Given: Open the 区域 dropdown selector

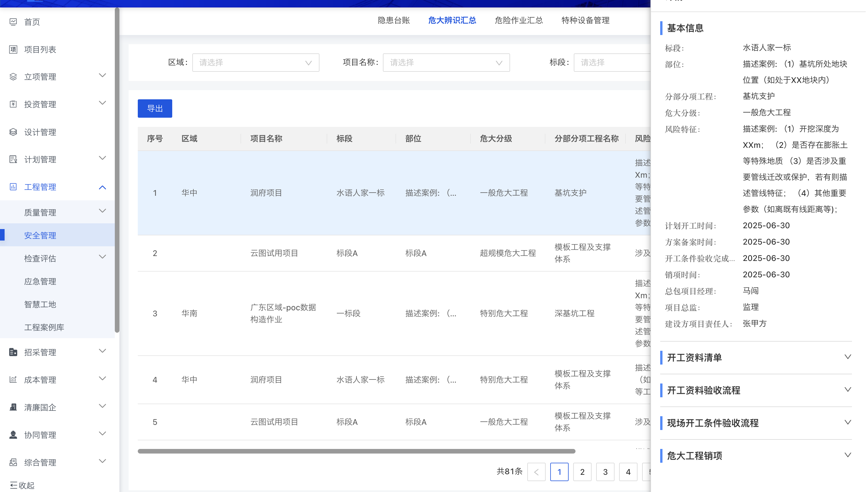Looking at the screenshot, I should 255,63.
